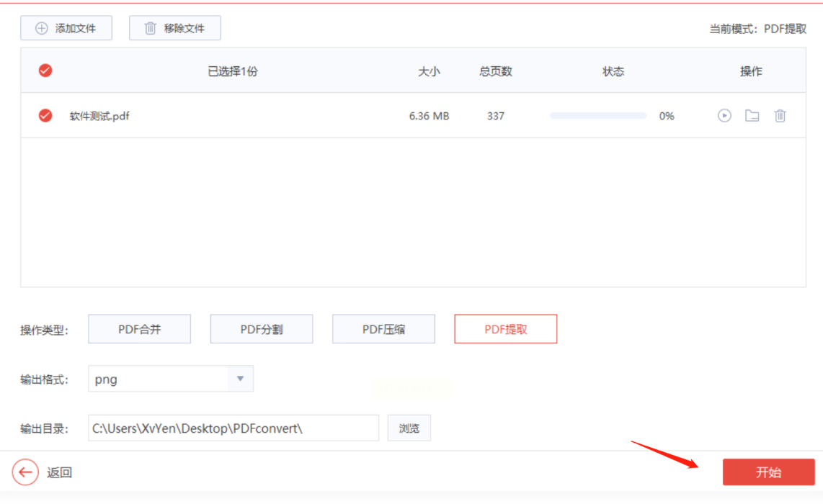Viewport: 823px width, 504px height.
Task: Click the 0% status value
Action: (667, 116)
